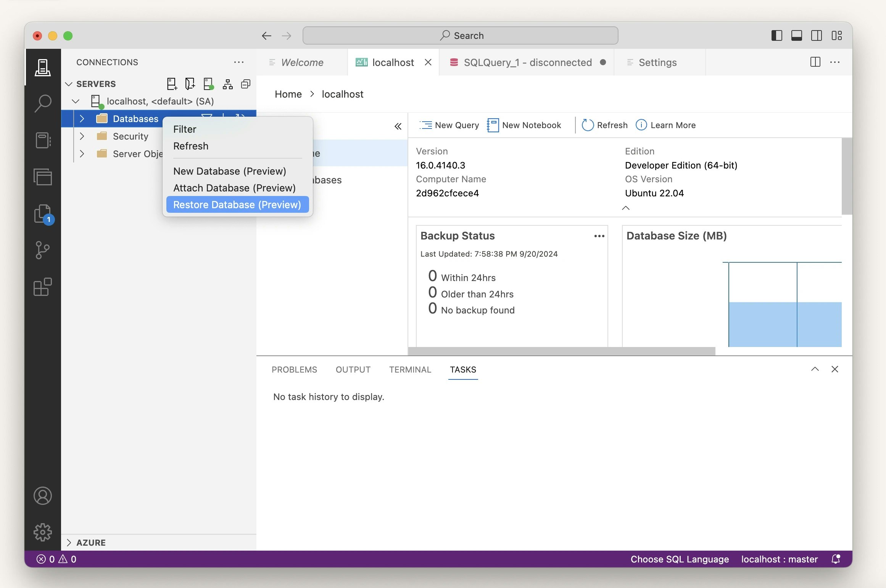This screenshot has height=588, width=886.
Task: Split the editor right
Action: [x=815, y=62]
